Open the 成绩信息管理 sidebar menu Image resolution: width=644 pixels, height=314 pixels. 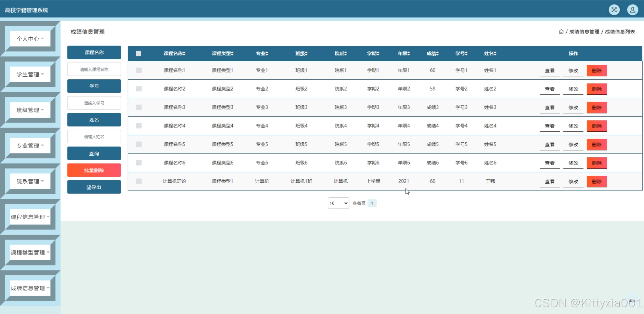tap(30, 288)
